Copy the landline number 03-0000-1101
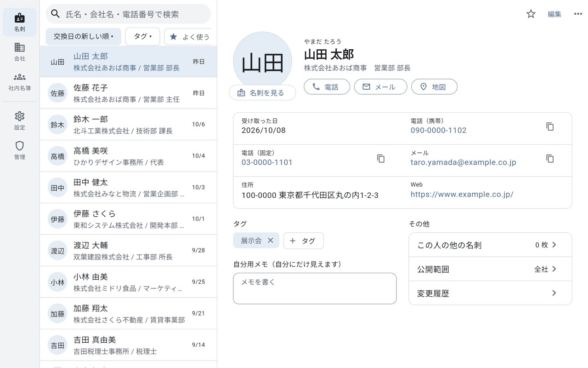Viewport: 588px width, 368px height. (381, 158)
